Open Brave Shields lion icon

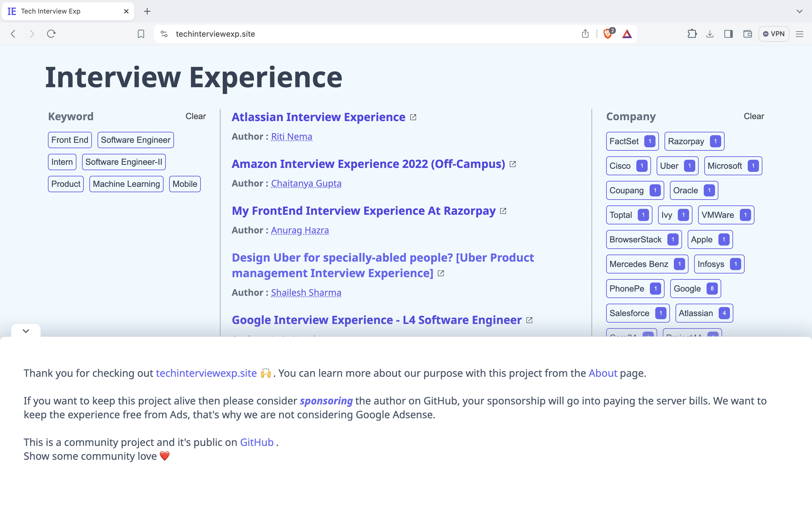608,34
